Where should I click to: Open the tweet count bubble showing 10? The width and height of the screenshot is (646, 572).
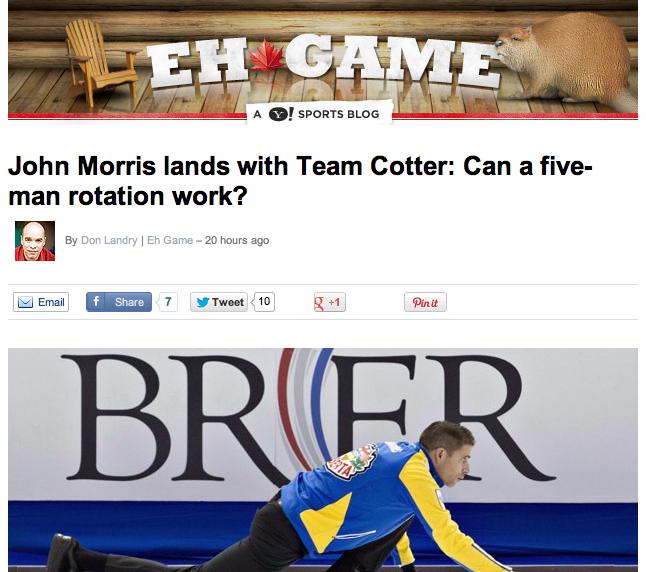264,302
